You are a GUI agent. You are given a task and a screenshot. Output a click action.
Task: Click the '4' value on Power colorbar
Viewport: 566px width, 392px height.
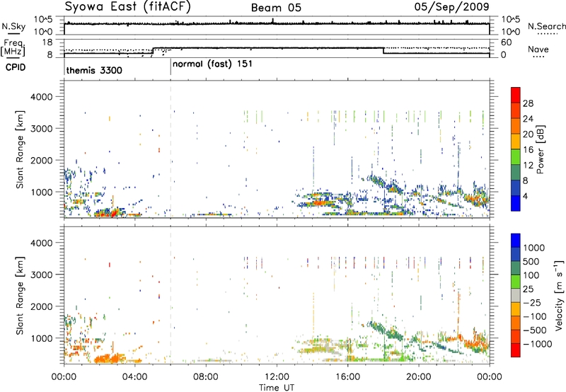525,196
